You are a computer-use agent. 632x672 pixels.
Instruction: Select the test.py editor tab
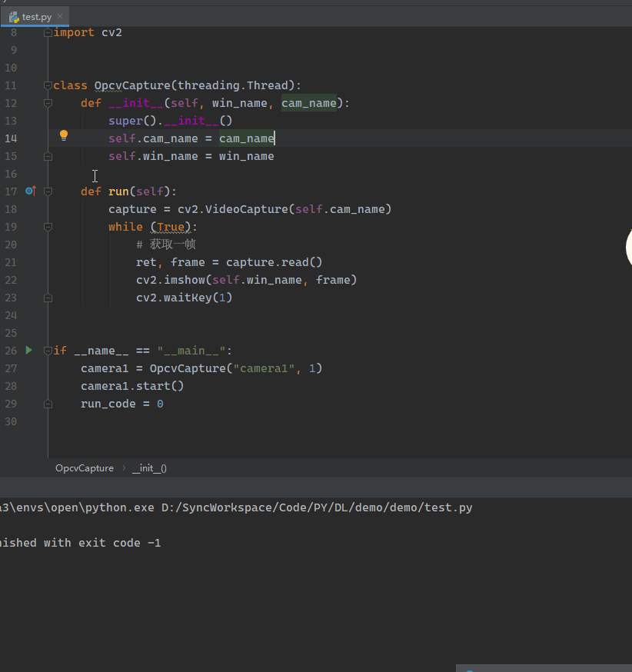(x=36, y=16)
